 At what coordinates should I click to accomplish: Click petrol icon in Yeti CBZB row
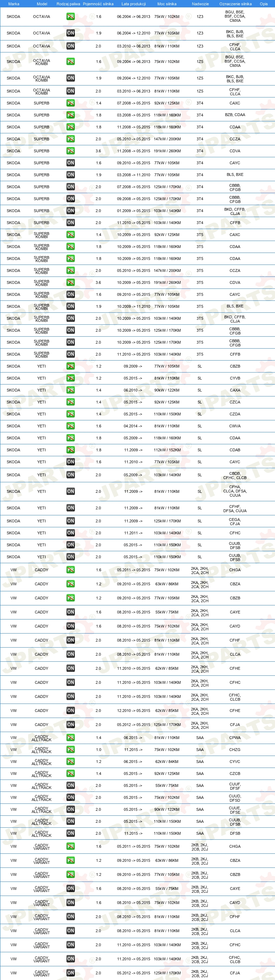pos(70,366)
